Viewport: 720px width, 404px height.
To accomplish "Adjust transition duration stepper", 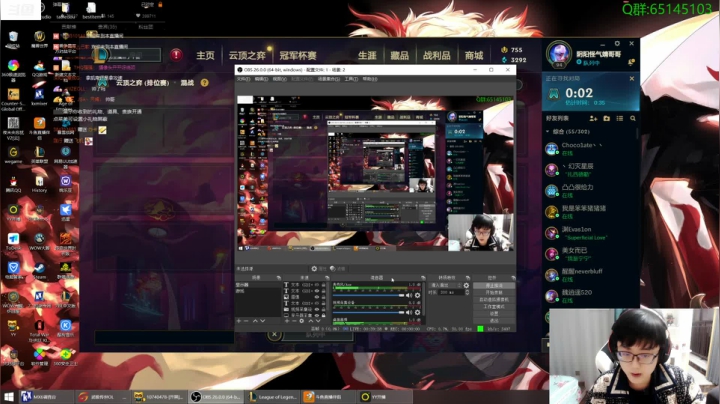I will click(467, 292).
